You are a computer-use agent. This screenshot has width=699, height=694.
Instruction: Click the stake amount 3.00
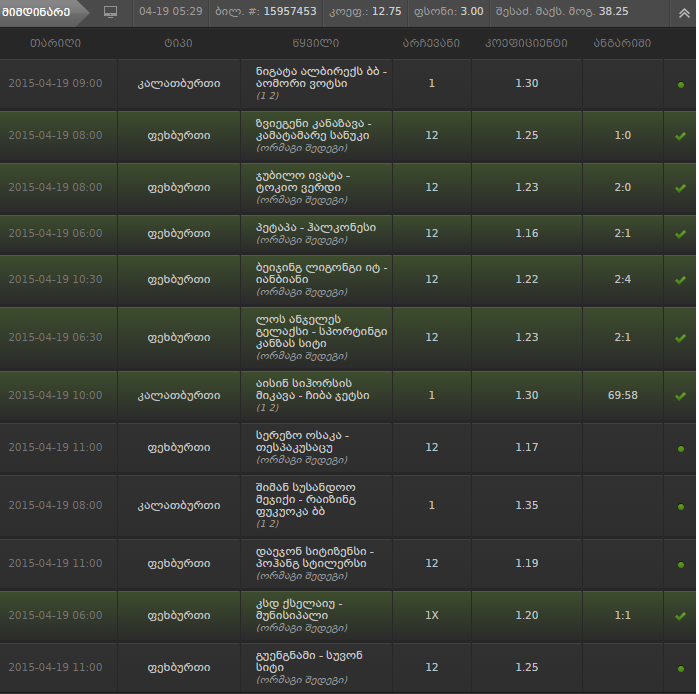point(472,11)
